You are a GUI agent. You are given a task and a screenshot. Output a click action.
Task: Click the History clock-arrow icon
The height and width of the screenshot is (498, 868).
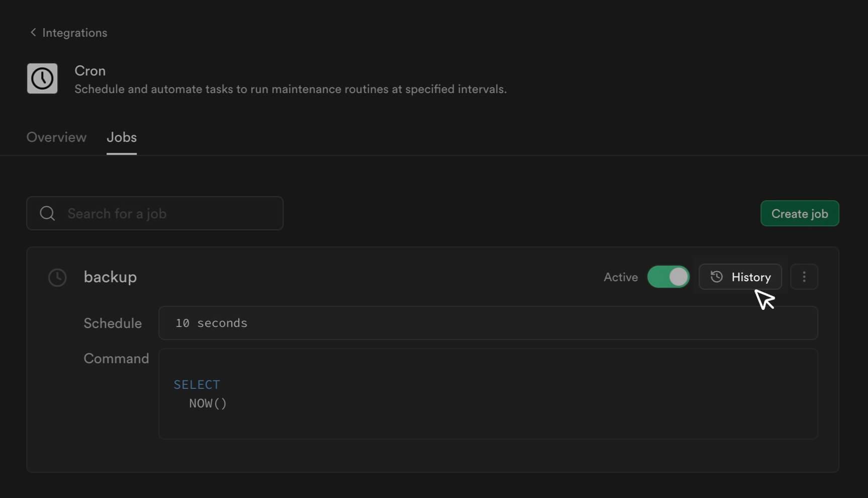pos(716,277)
